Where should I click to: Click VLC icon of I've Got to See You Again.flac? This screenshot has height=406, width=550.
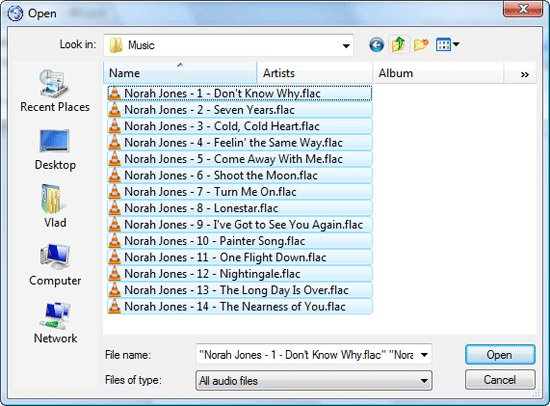(114, 225)
